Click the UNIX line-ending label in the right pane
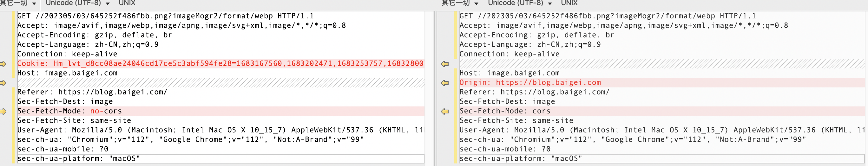 569,3
